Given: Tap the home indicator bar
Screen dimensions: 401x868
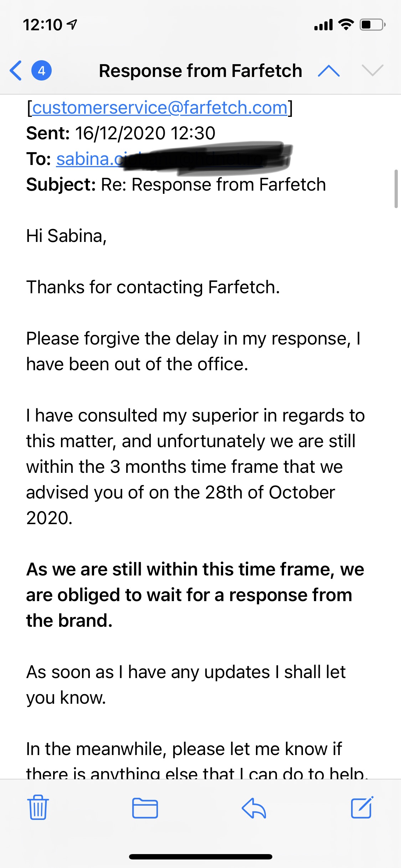Looking at the screenshot, I should tap(201, 857).
